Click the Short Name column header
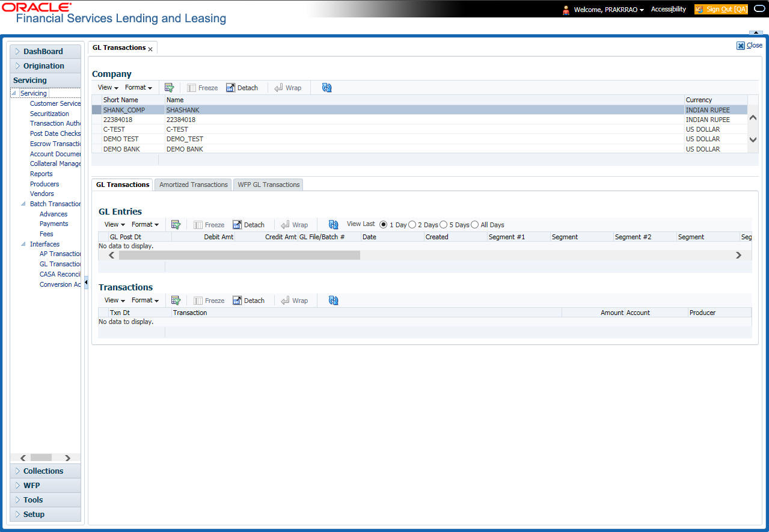The width and height of the screenshot is (769, 532). click(x=133, y=100)
